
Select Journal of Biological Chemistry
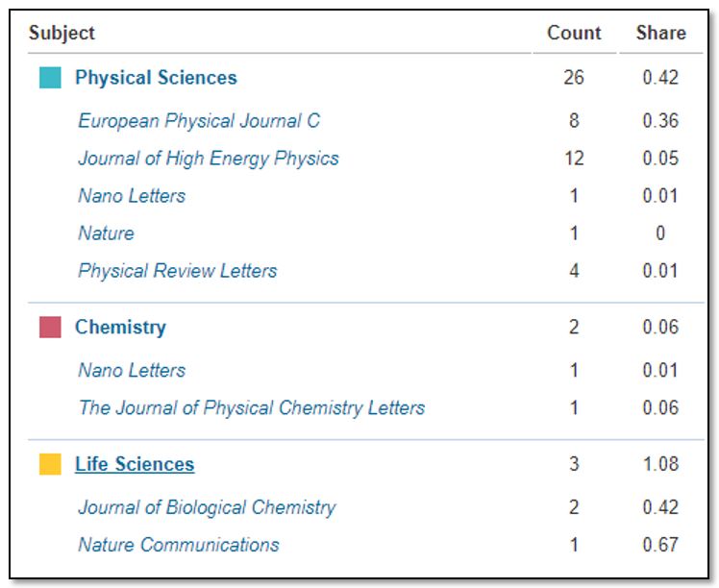coord(208,507)
